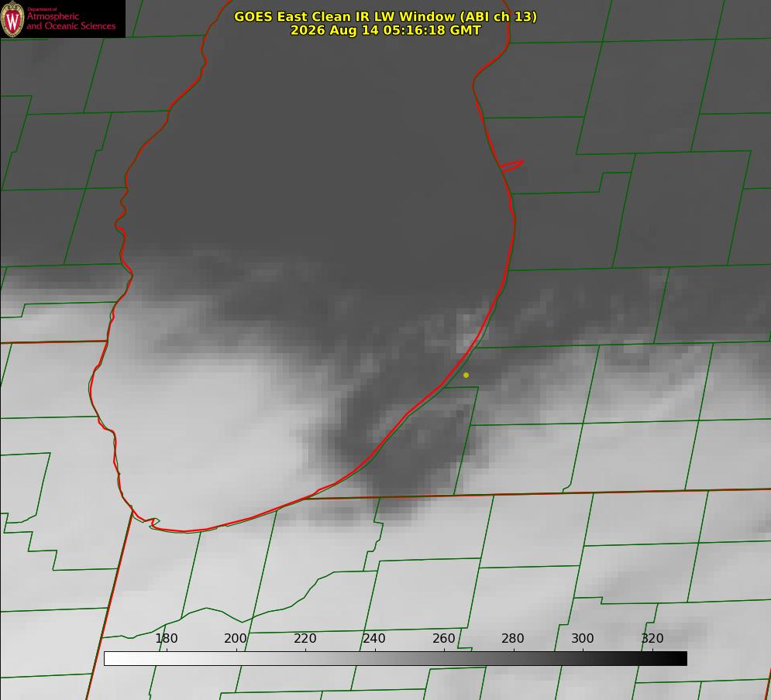
Task: Click the 260 label on the color scale
Action: 443,638
